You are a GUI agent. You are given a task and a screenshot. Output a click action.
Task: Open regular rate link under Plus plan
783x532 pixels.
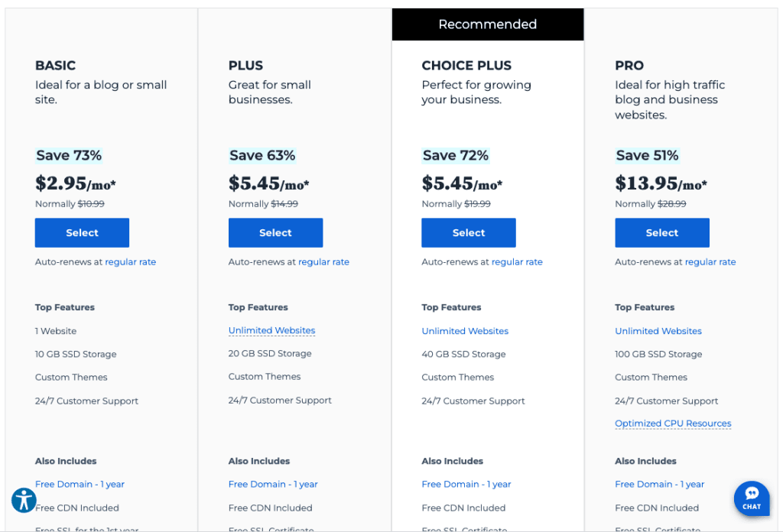(x=323, y=262)
